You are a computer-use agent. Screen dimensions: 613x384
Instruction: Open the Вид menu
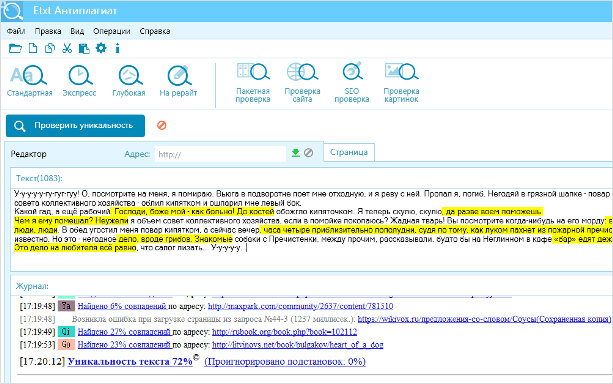[x=77, y=31]
